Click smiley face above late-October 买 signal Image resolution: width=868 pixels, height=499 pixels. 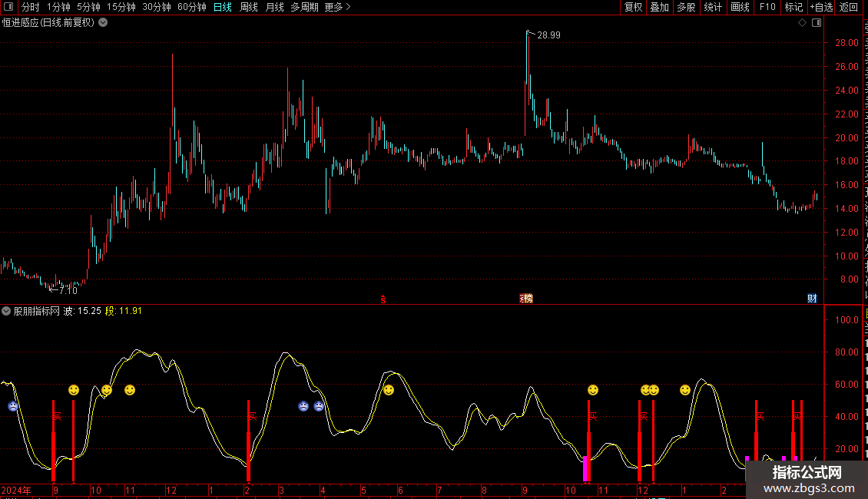click(x=593, y=390)
